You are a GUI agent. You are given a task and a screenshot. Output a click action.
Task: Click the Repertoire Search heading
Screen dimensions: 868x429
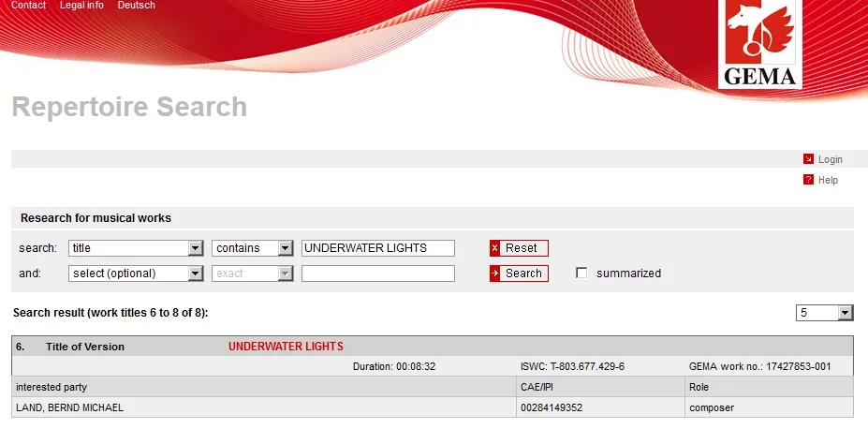129,106
